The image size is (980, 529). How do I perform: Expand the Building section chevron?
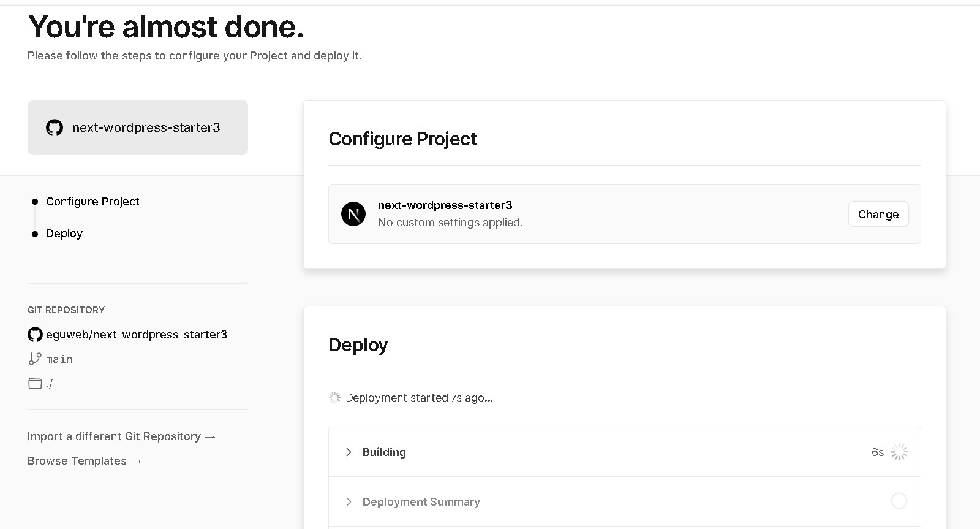349,452
